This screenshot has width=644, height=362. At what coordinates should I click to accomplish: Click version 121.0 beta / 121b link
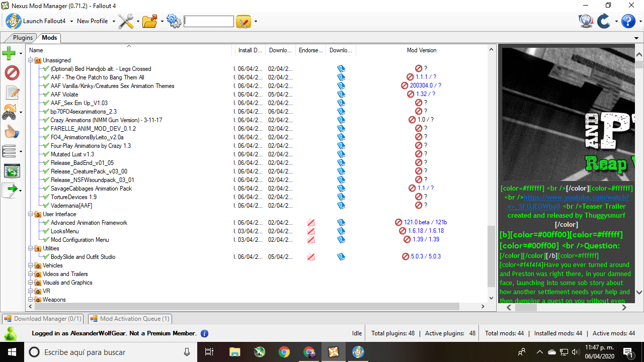pyautogui.click(x=425, y=223)
